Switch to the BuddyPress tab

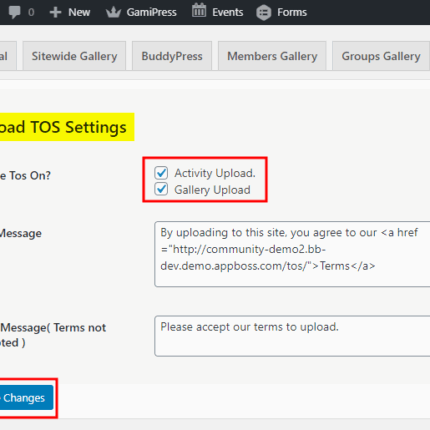[x=172, y=56]
